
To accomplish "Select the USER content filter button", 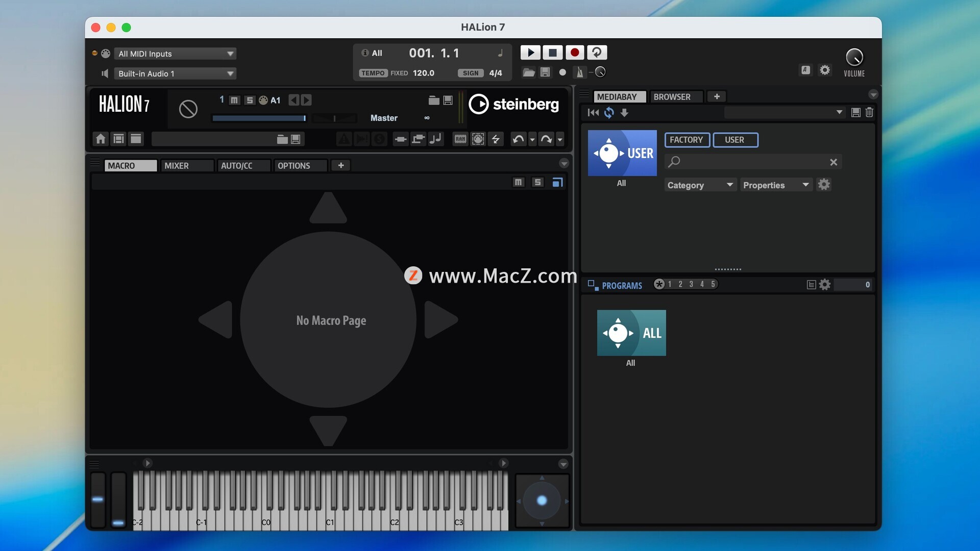I will point(735,140).
